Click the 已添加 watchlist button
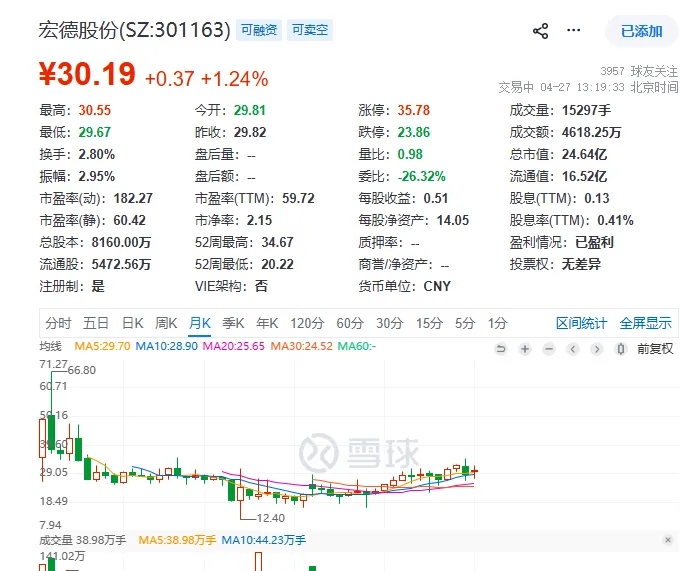Viewport: 680px width, 571px height. point(641,31)
